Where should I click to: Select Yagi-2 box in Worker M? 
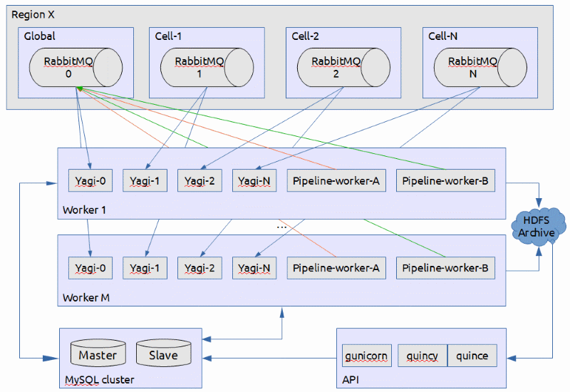(199, 268)
